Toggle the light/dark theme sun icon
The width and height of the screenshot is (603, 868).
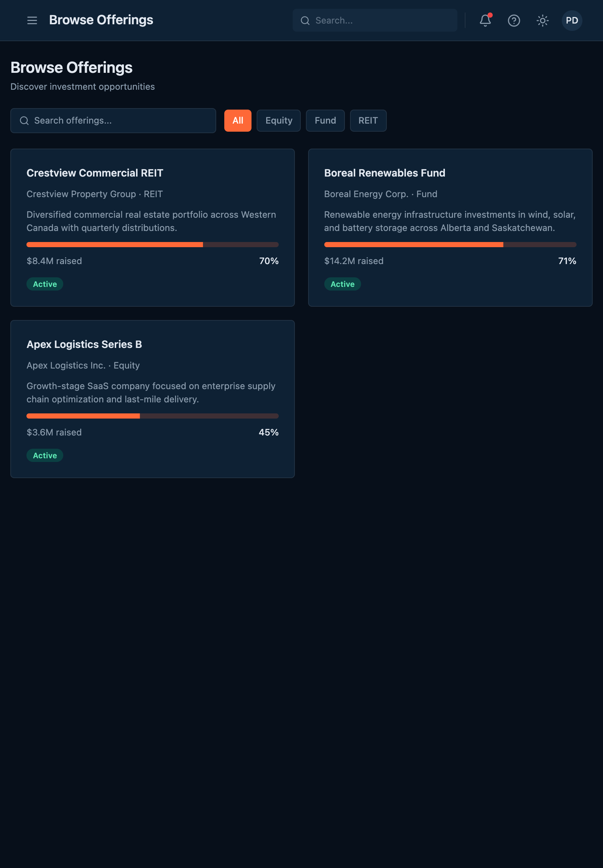pos(543,20)
